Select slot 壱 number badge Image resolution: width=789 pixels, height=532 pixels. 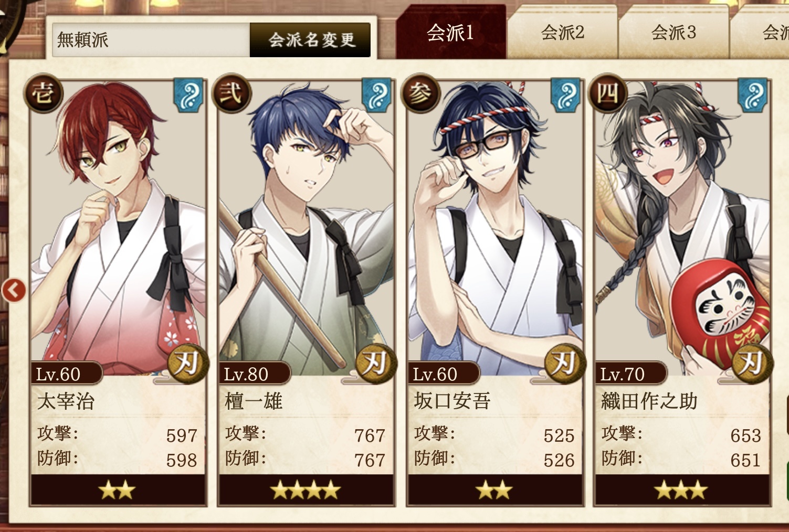(x=43, y=94)
